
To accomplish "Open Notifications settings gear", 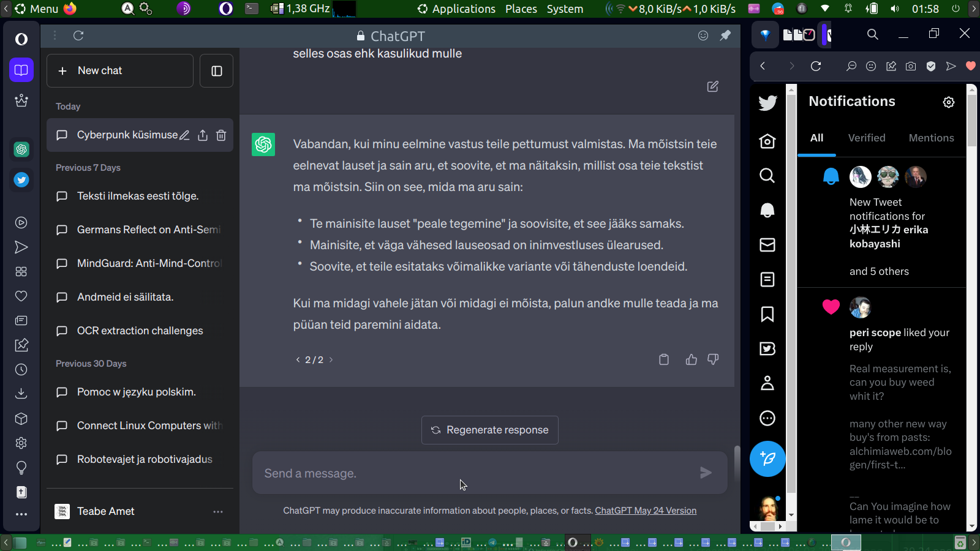I will (x=949, y=102).
